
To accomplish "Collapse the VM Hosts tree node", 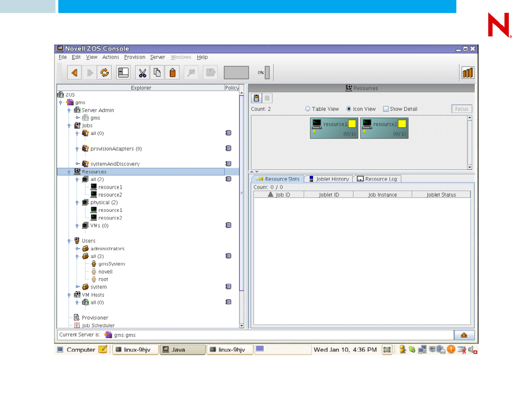I will tap(69, 295).
